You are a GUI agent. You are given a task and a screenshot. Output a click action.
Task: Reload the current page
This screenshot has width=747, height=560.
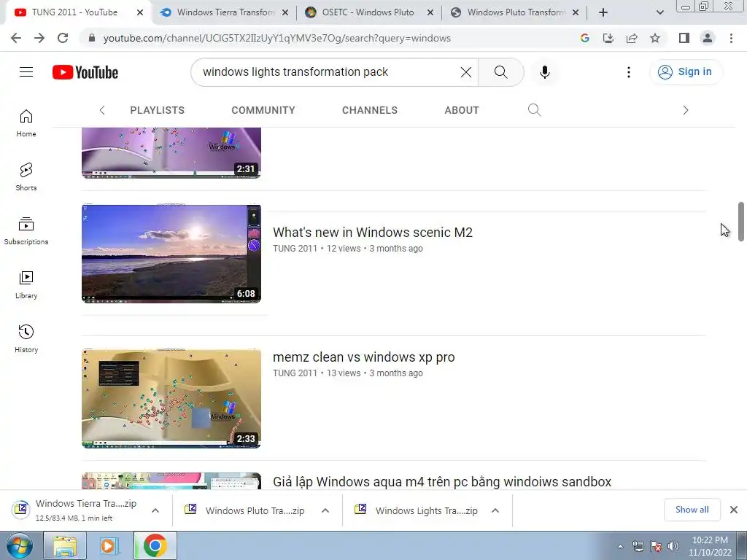coord(63,38)
